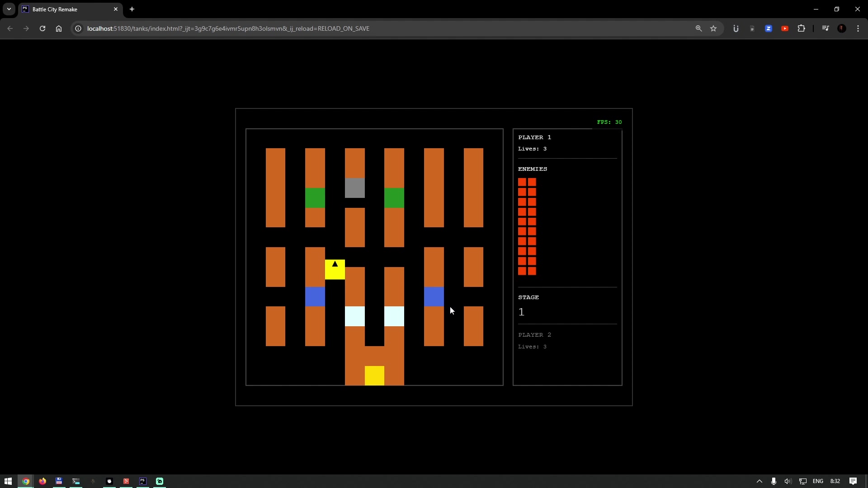Click inside the address bar

pos(316,28)
